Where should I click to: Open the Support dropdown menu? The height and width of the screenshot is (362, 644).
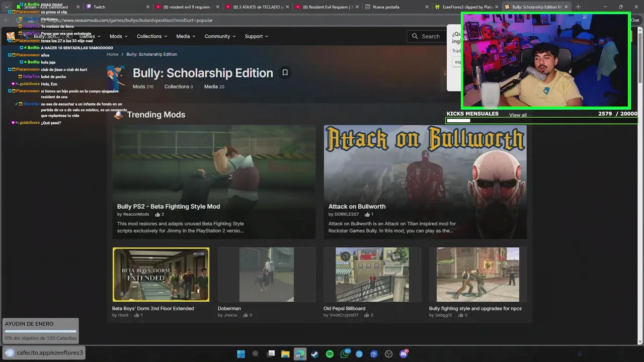coord(257,36)
